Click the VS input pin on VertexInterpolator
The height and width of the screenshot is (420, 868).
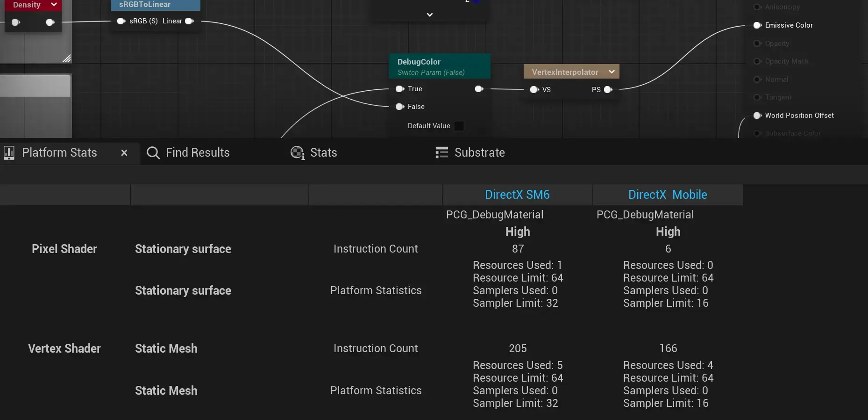[534, 90]
